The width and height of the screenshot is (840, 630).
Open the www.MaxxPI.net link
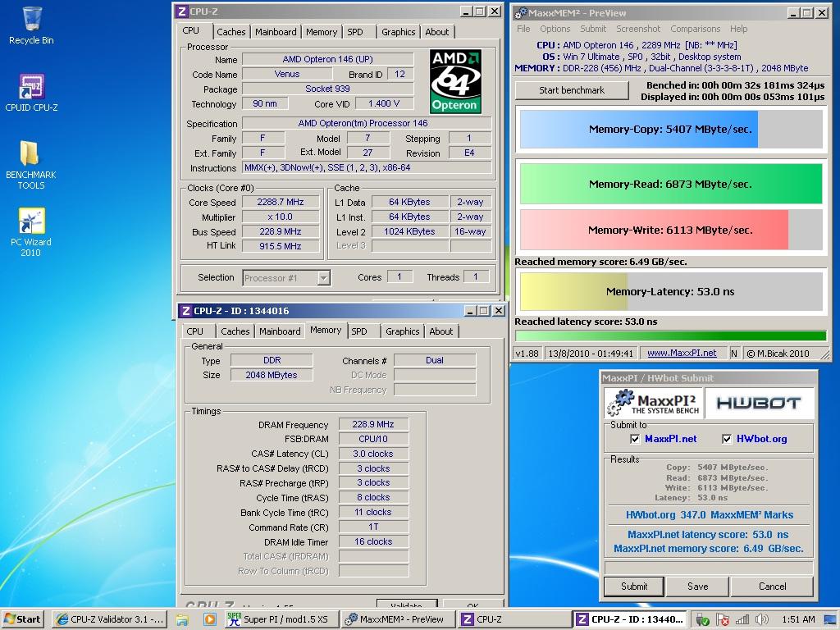(682, 353)
